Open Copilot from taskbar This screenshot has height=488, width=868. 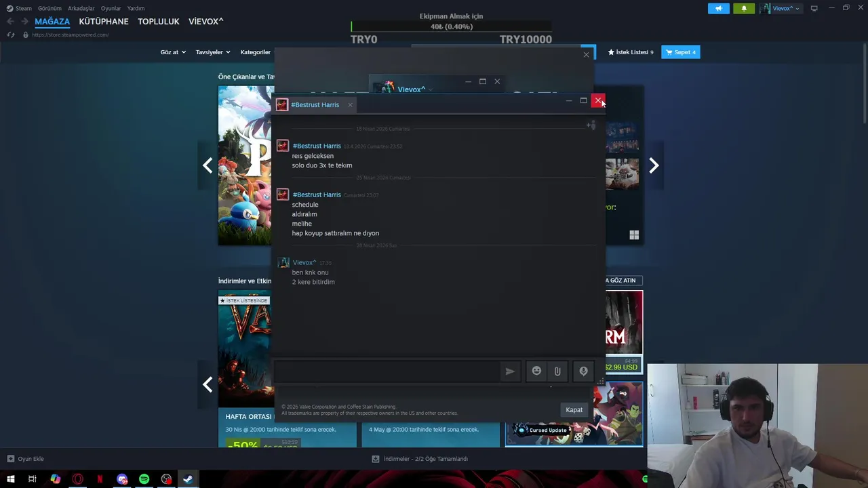click(x=56, y=479)
